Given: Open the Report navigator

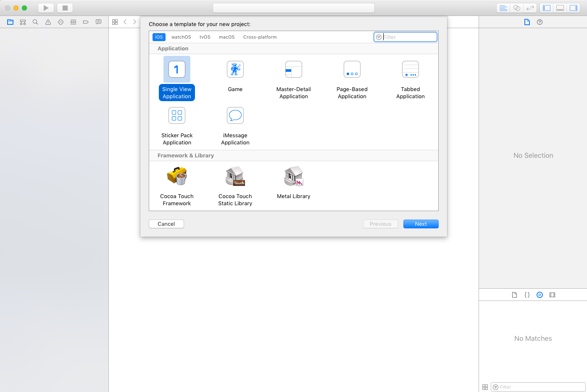Looking at the screenshot, I should 98,22.
